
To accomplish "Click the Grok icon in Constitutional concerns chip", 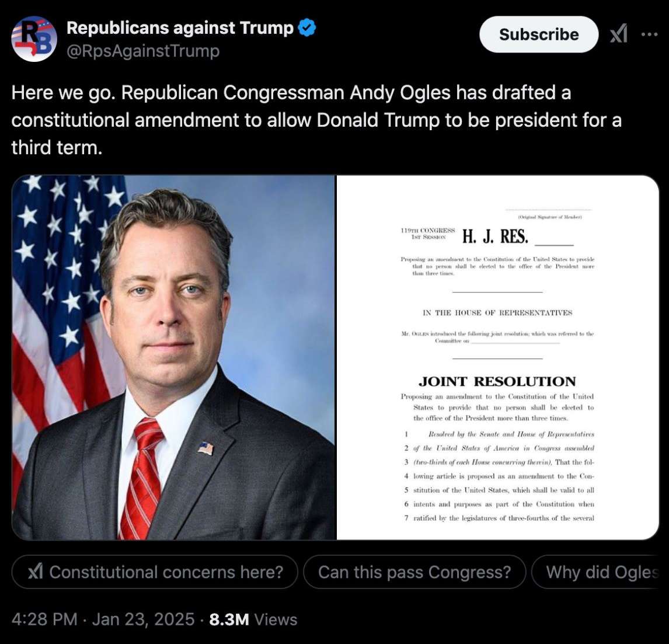I will point(36,572).
